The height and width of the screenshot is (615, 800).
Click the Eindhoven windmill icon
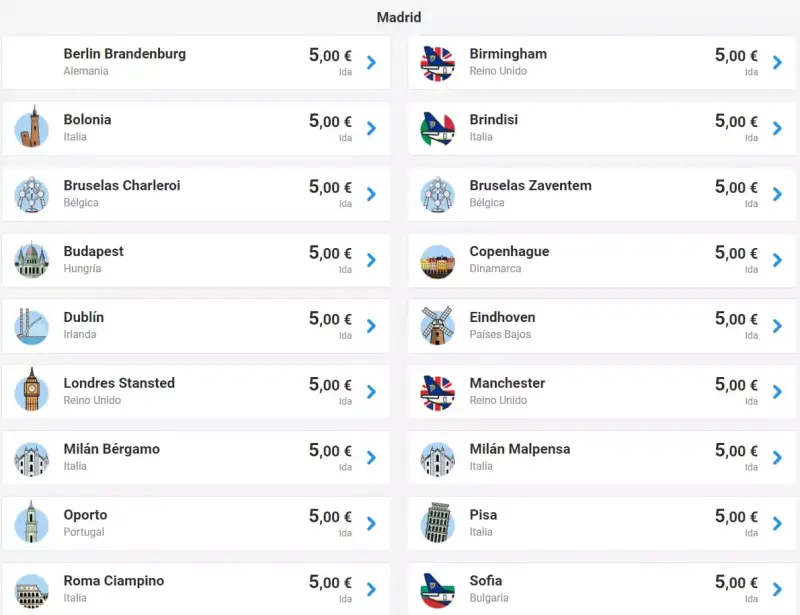[x=437, y=326]
